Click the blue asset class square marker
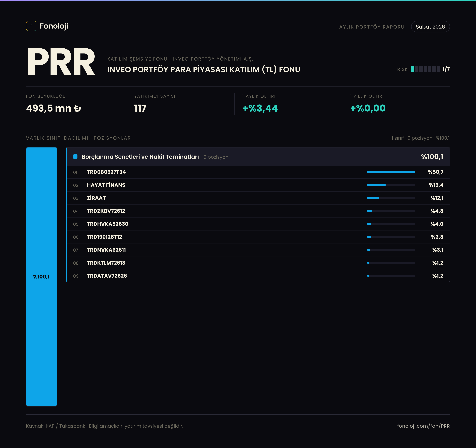 tap(75, 157)
